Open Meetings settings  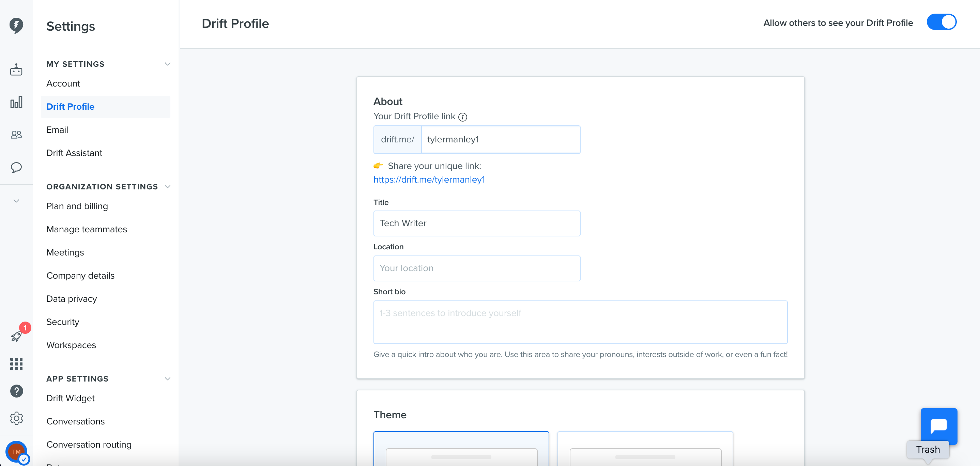(65, 253)
